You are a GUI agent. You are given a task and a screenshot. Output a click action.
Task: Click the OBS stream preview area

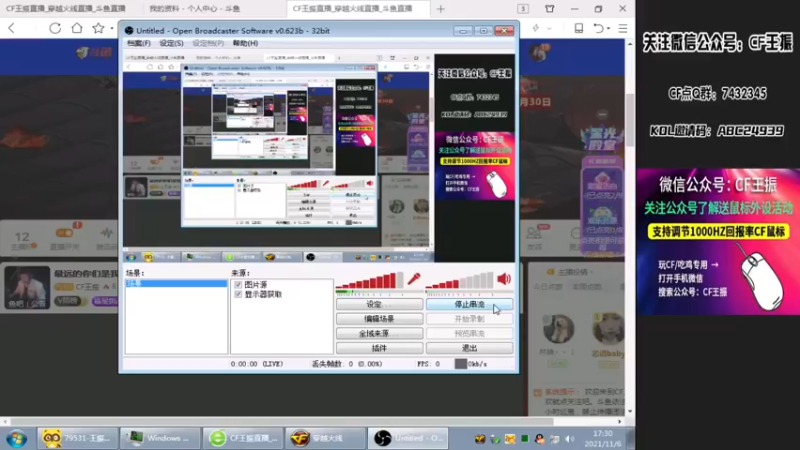[319, 158]
